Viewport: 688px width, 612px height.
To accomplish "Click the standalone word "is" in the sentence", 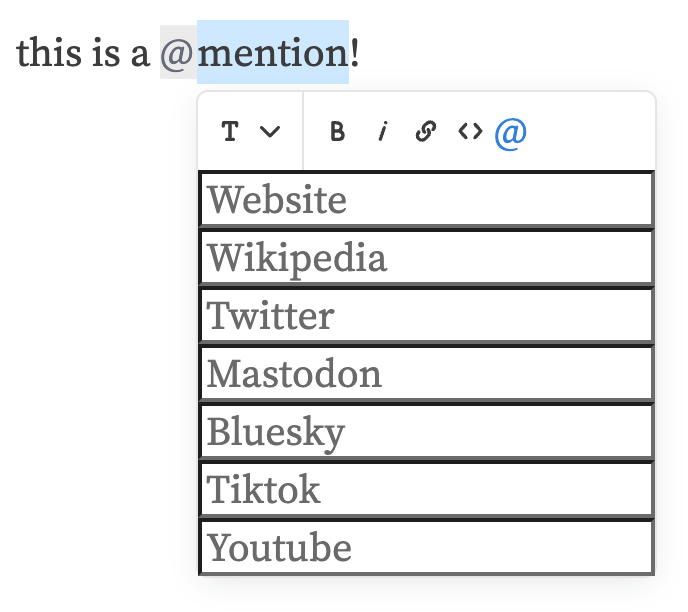I will tap(108, 52).
